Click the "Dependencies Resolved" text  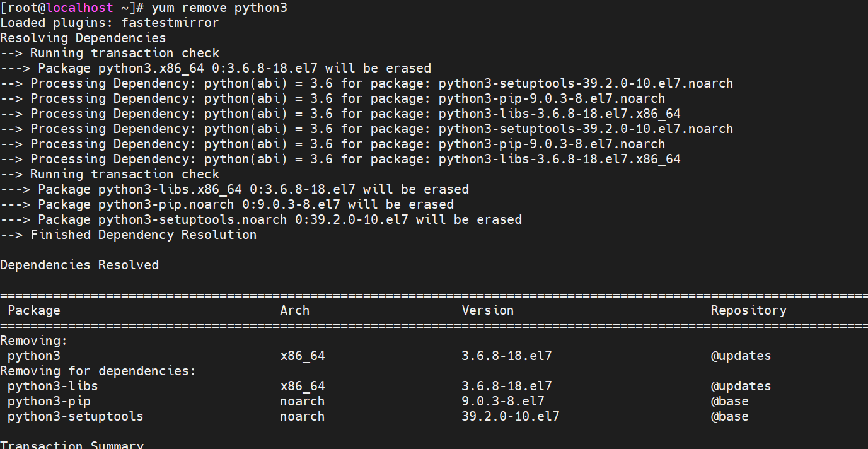click(79, 265)
